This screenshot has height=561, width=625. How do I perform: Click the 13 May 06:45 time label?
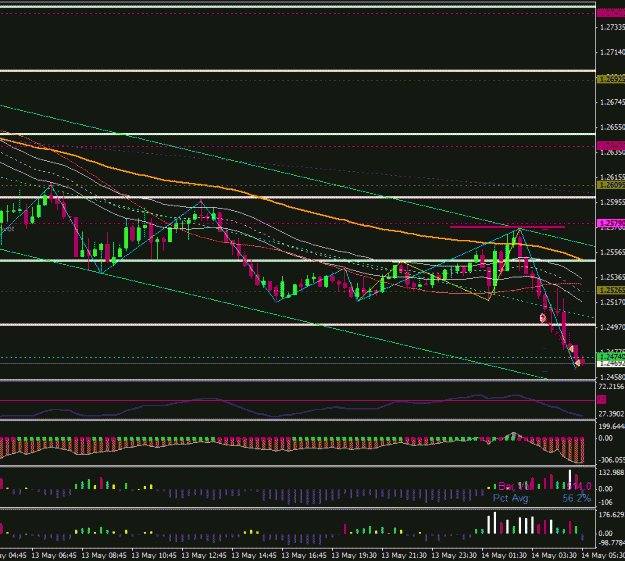(x=54, y=555)
